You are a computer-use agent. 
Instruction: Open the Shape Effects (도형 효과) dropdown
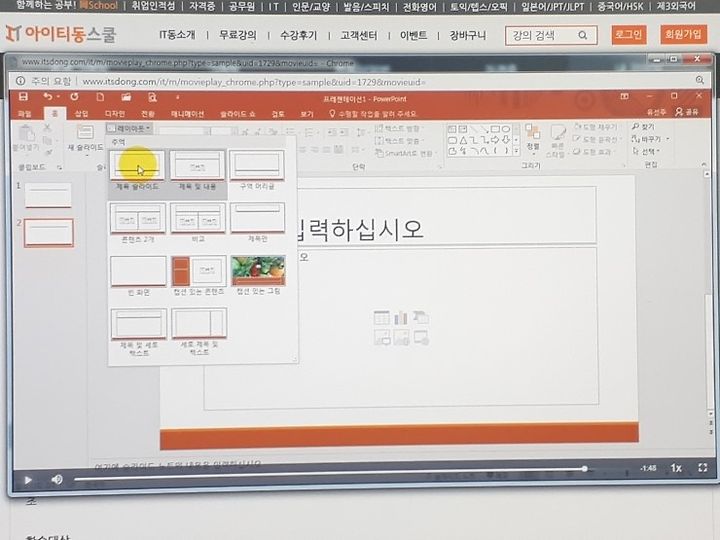[593, 151]
